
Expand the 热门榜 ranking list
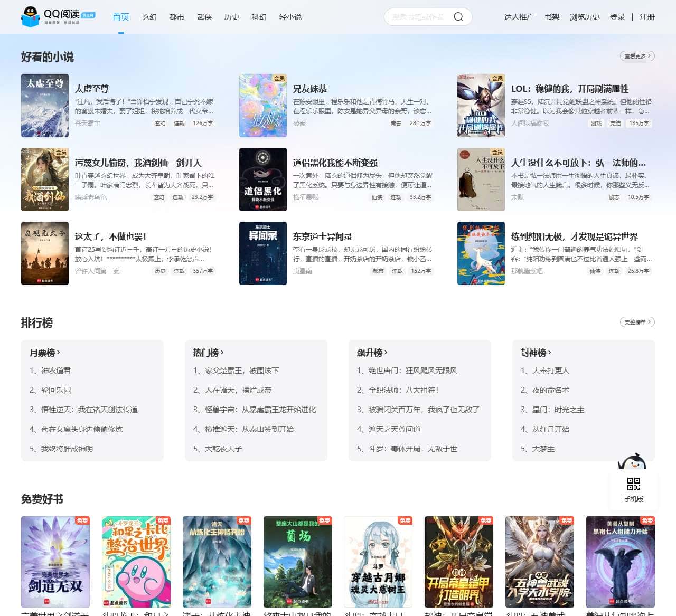click(209, 353)
